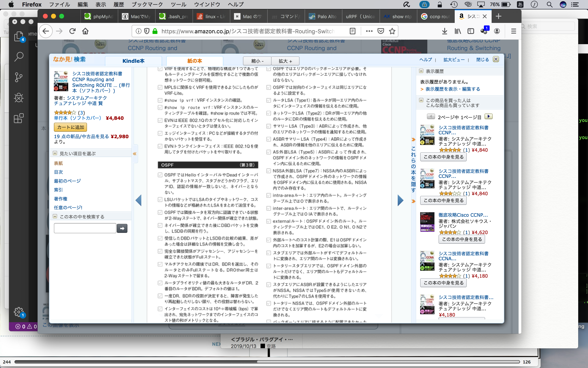Switch to phpMyAdmin browser tab
Screen dimensions: 588x368
point(99,16)
